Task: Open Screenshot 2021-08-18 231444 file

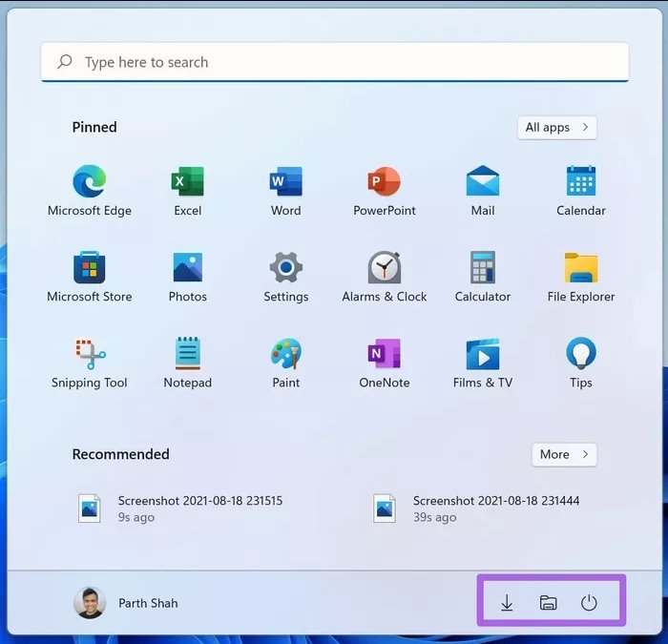Action: 476,509
